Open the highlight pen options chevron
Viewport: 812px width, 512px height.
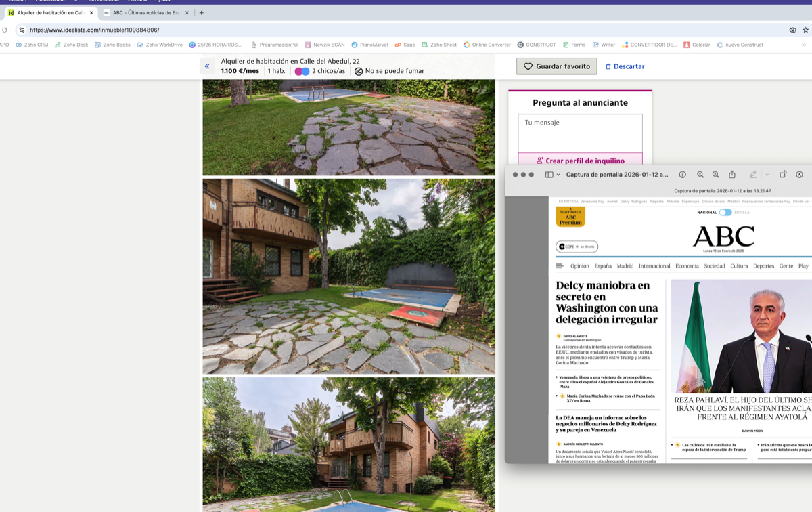[767, 175]
